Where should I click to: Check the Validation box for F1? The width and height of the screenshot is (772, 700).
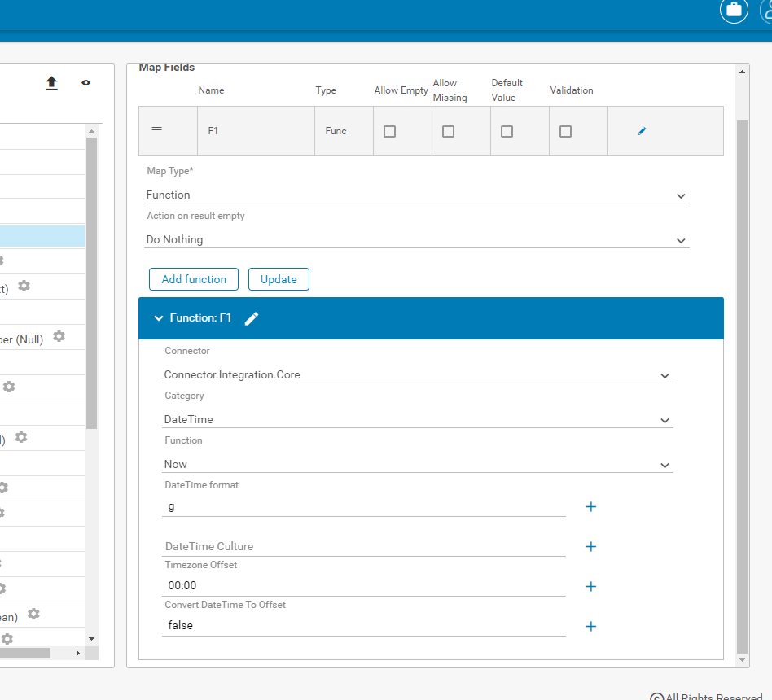click(x=565, y=131)
